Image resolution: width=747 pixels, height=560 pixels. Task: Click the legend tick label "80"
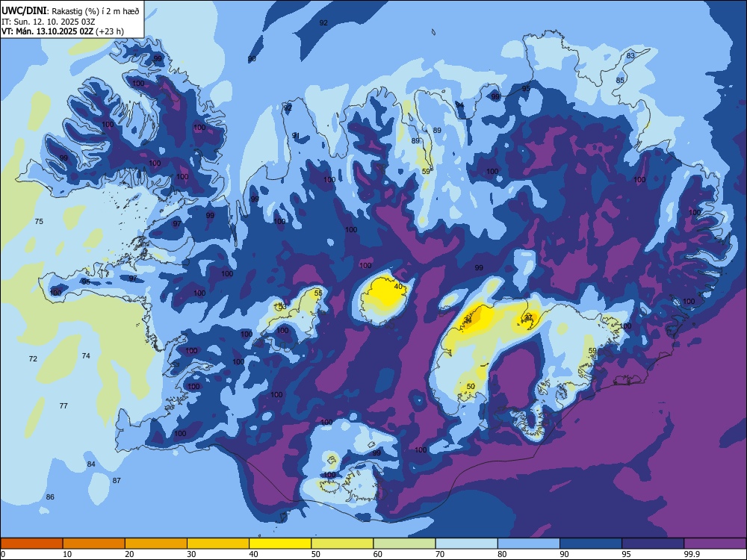(502, 554)
